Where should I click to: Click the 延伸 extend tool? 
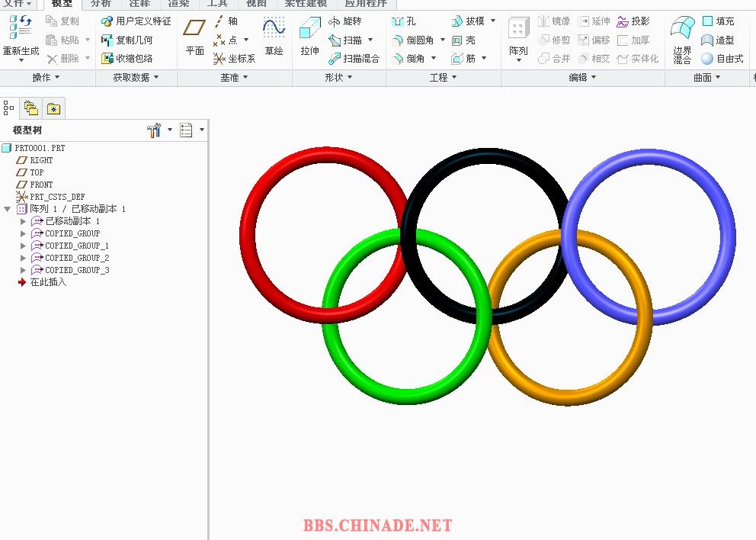(594, 21)
